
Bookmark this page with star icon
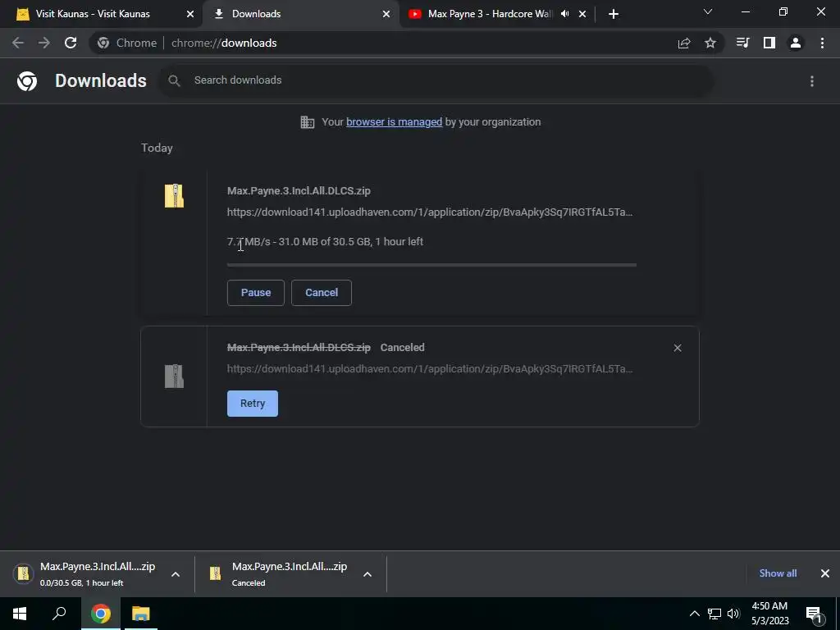710,43
